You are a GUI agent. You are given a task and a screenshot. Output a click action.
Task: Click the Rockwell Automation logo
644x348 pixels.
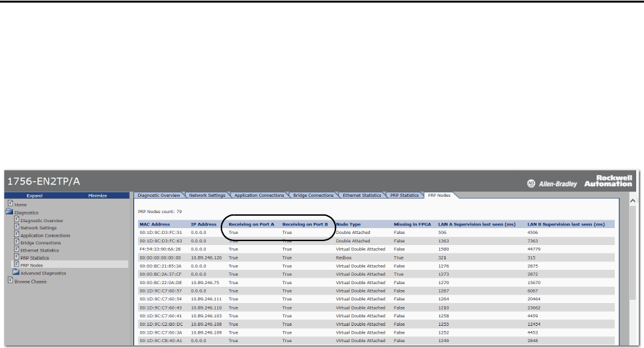608,181
